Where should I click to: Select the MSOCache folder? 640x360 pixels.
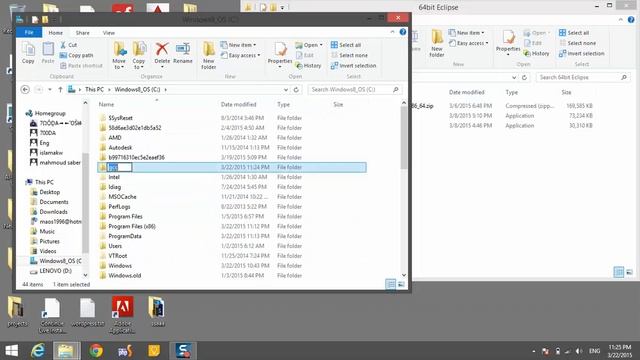point(122,197)
